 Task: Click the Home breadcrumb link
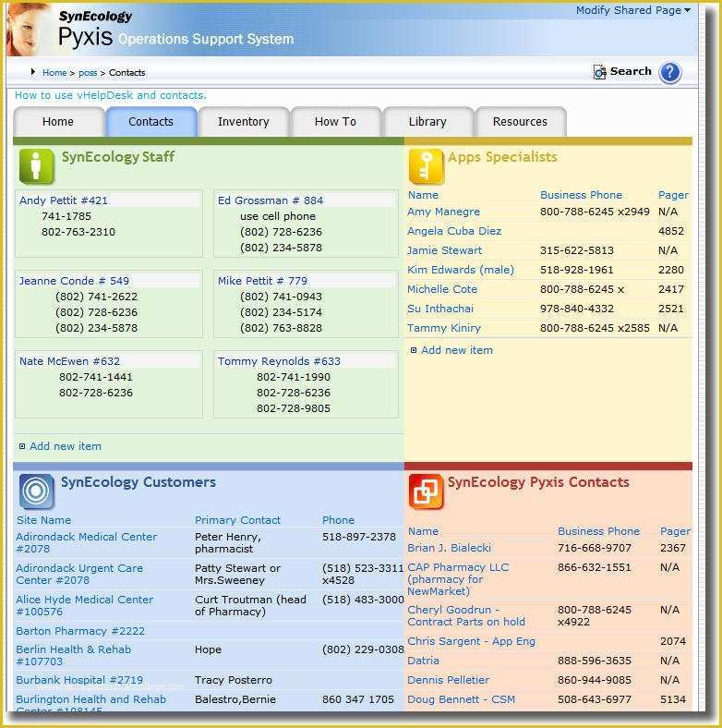click(x=54, y=73)
